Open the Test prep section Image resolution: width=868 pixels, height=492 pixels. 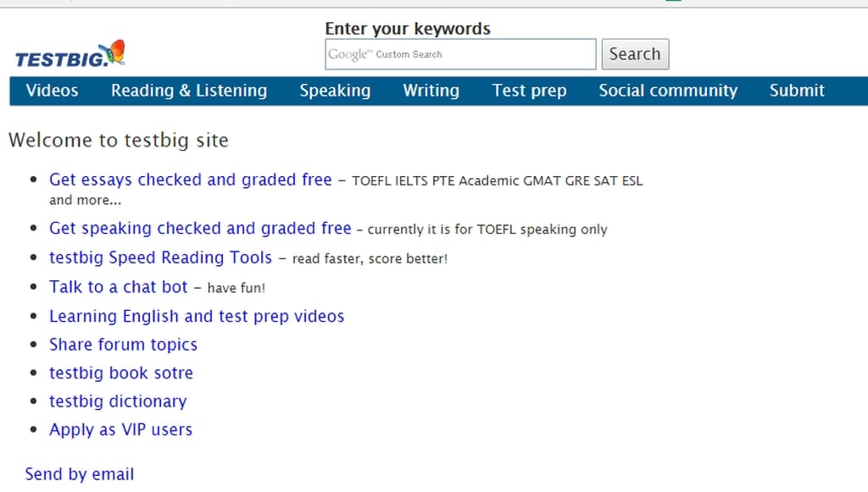(x=529, y=91)
